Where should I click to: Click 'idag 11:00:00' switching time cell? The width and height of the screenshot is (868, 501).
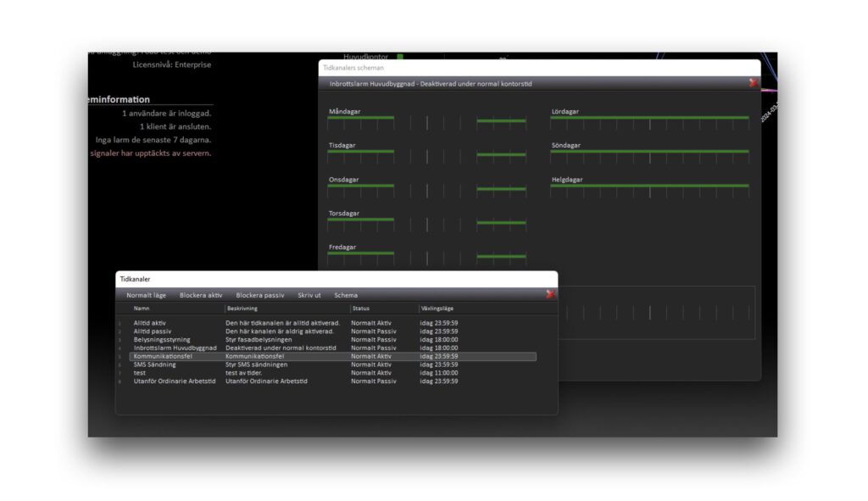[439, 372]
